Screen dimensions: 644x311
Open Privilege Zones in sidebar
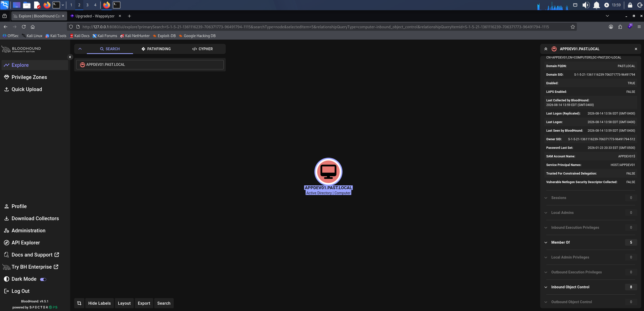35,77
